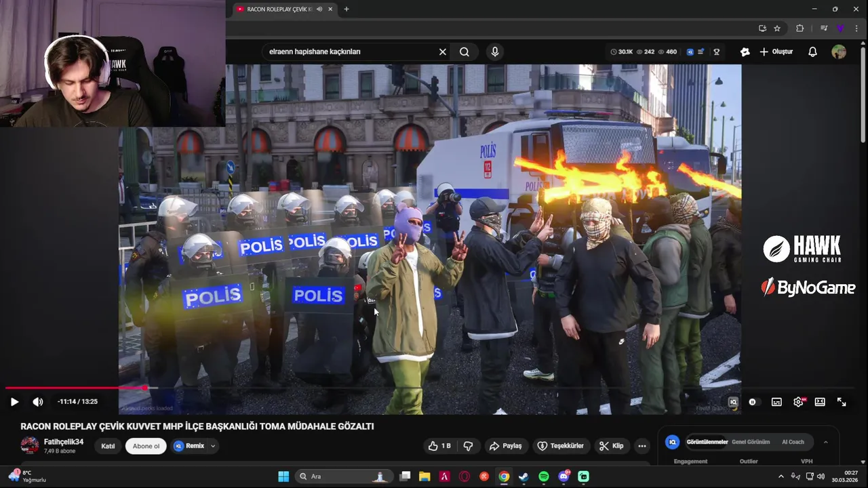
Task: Click the sparkle icon beside Oluştur
Action: [x=745, y=52]
